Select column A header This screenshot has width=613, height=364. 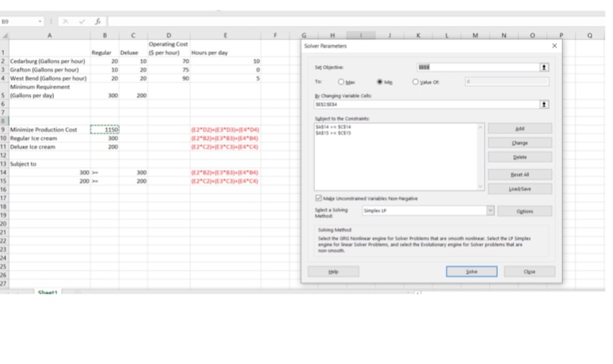click(50, 36)
